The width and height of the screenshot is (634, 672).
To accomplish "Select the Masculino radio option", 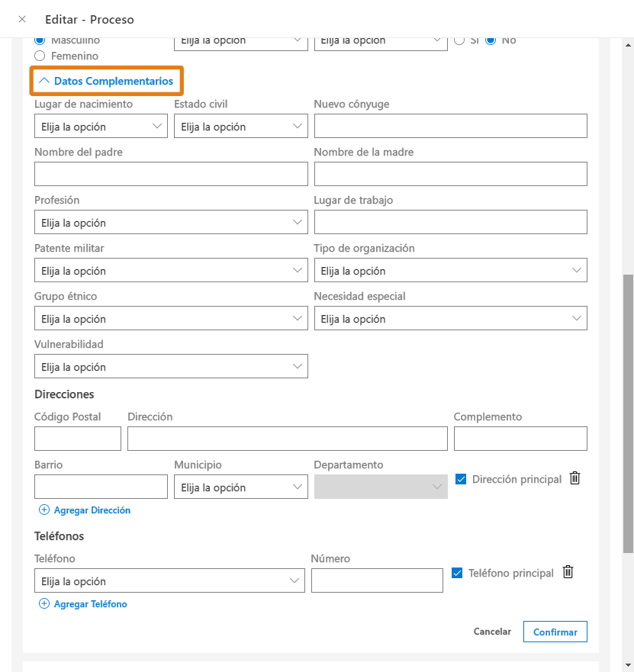I will pyautogui.click(x=40, y=40).
